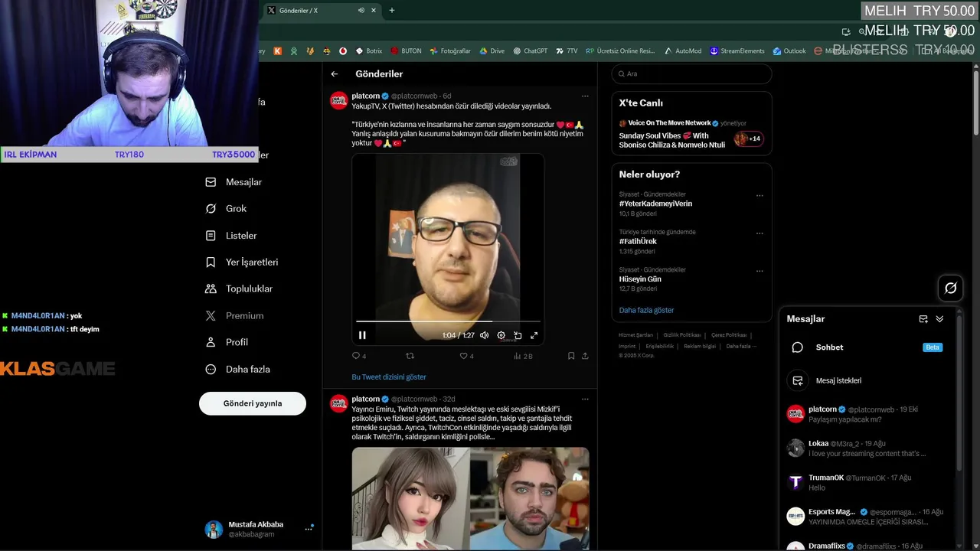Repost the YakupTV post
The width and height of the screenshot is (980, 551).
pos(410,356)
